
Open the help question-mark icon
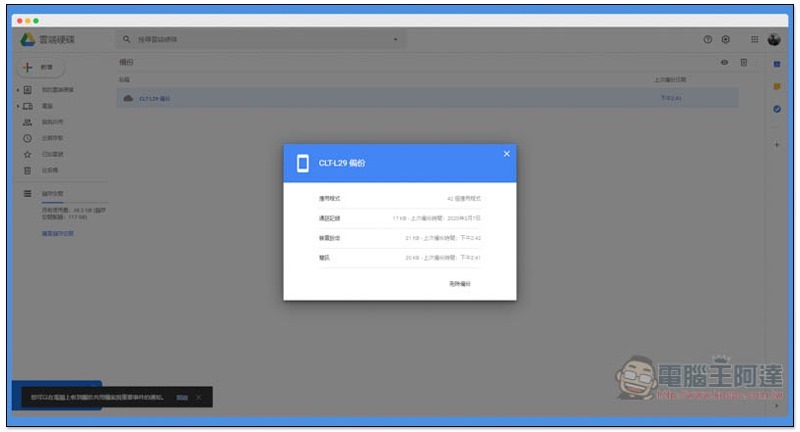[x=708, y=39]
